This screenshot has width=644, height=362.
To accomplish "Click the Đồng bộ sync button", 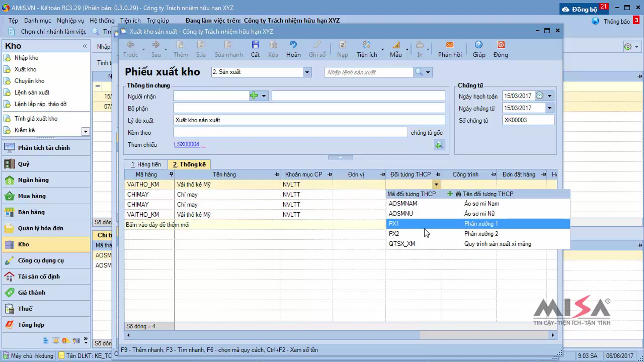I will point(584,9).
